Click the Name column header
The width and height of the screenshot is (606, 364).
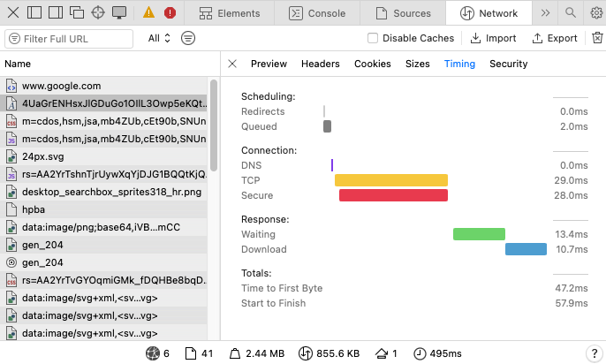tap(110, 64)
